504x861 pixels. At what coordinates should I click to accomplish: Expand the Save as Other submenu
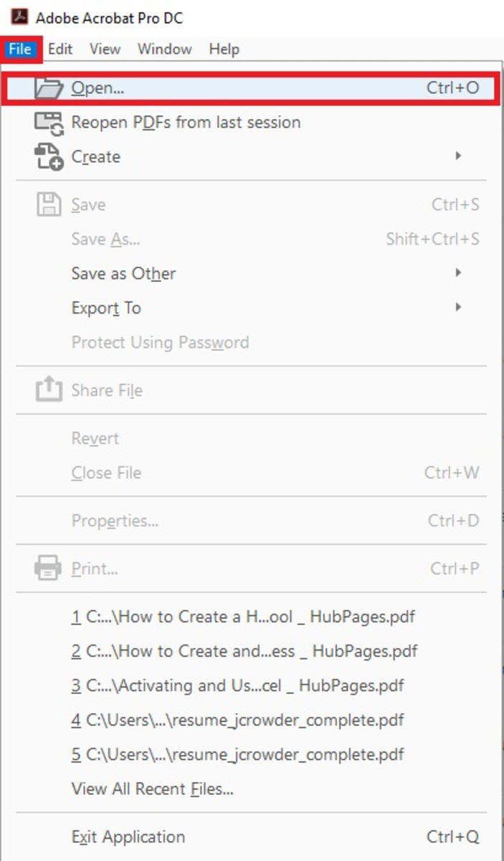point(460,273)
